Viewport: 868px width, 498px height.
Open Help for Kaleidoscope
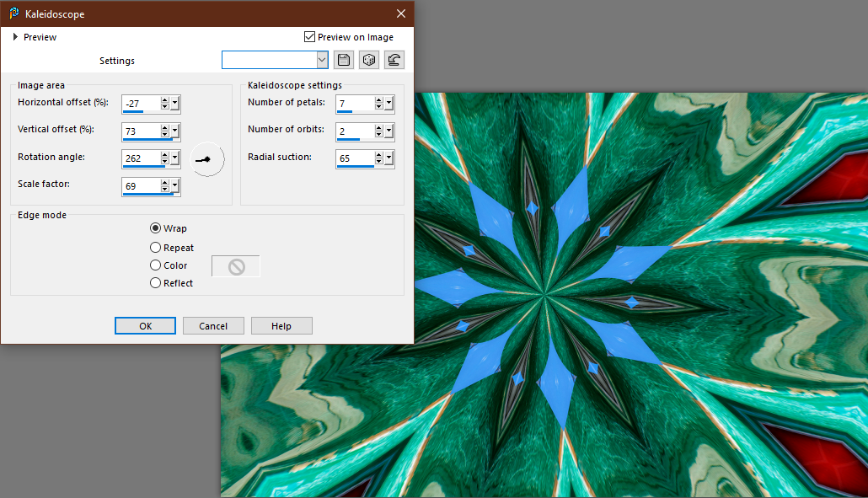(281, 326)
